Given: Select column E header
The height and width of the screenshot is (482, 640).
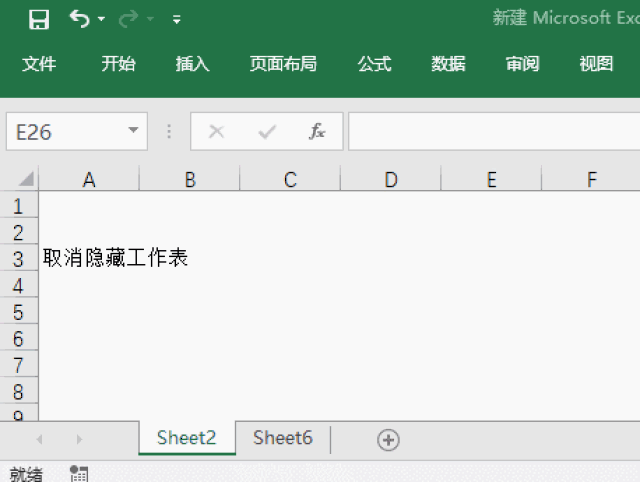Looking at the screenshot, I should pos(491,179).
